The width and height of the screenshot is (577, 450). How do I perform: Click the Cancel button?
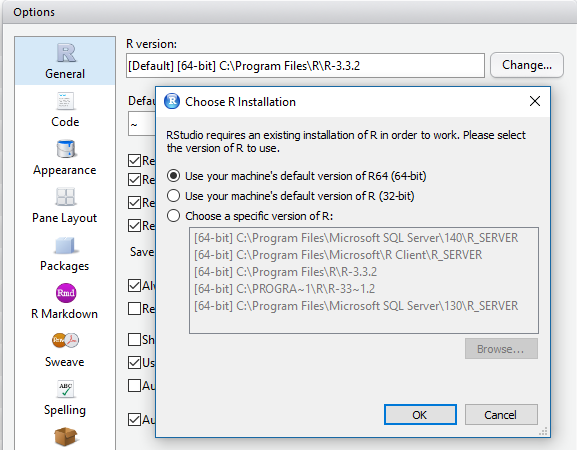click(501, 415)
